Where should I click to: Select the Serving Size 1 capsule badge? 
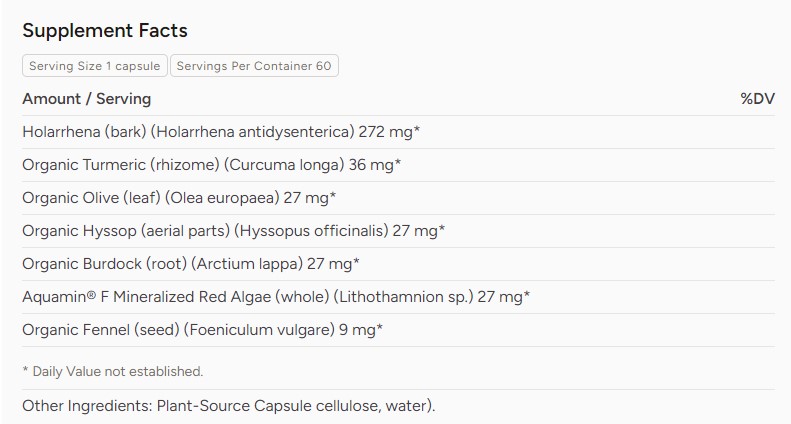[x=95, y=66]
